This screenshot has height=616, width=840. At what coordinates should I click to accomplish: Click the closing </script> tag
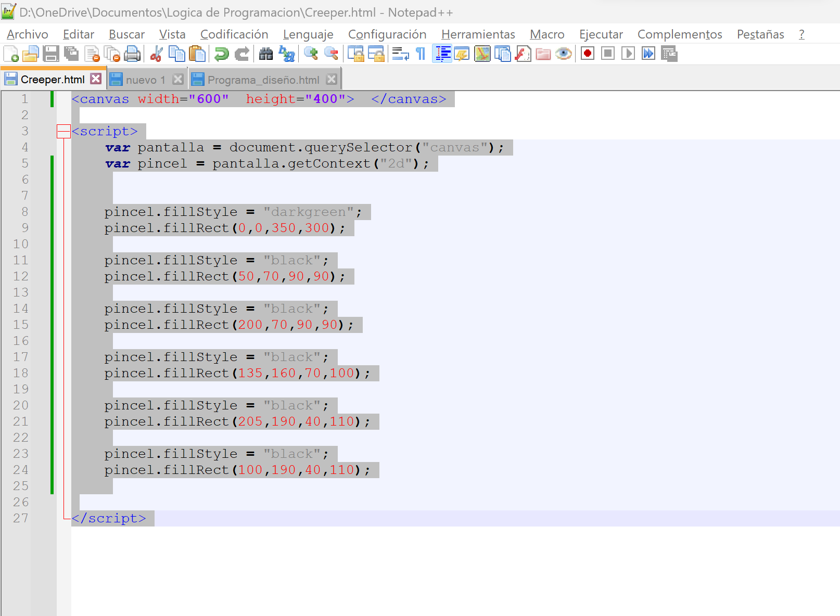coord(109,518)
